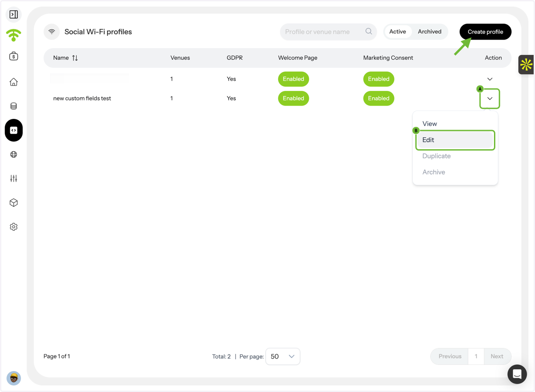Open the cube package sidebar icon
This screenshot has width=535, height=392.
pyautogui.click(x=14, y=203)
